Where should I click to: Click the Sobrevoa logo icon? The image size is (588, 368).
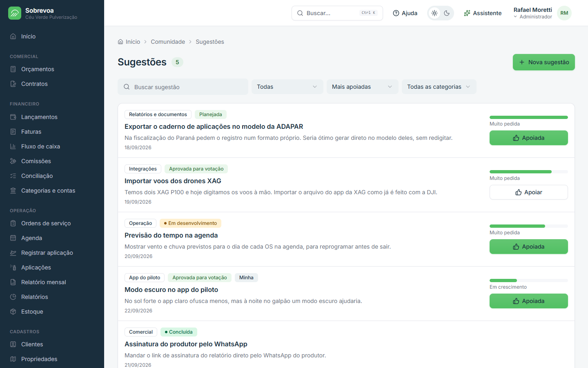(15, 13)
